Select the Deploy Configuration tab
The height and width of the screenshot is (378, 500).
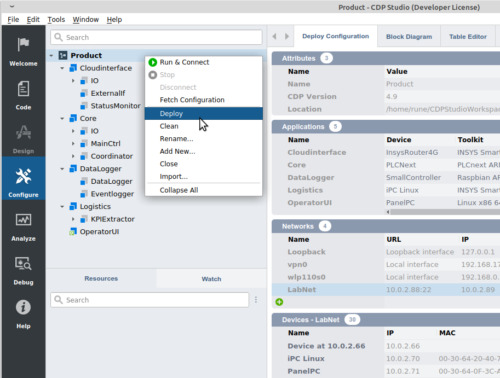336,36
